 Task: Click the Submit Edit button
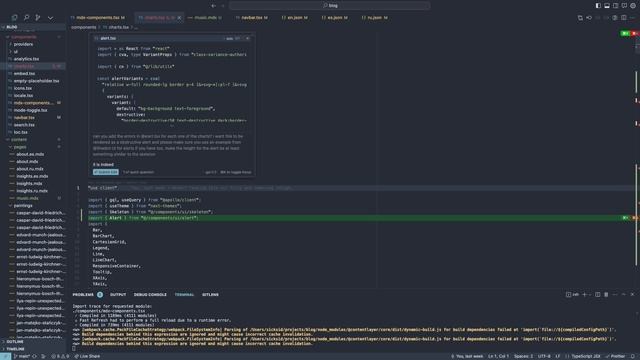[106, 172]
